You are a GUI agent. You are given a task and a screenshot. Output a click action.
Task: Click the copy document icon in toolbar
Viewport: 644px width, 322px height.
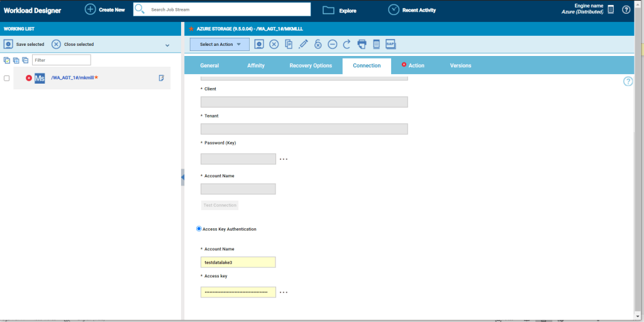[289, 44]
